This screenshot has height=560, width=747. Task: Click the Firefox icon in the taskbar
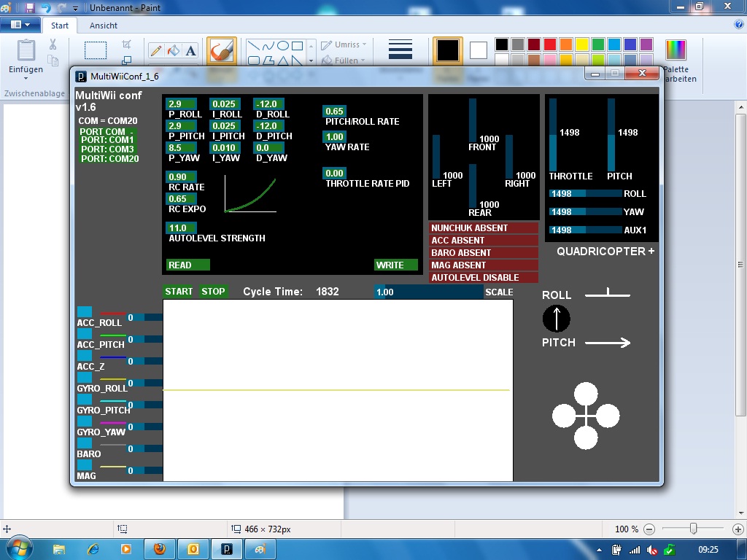click(160, 548)
